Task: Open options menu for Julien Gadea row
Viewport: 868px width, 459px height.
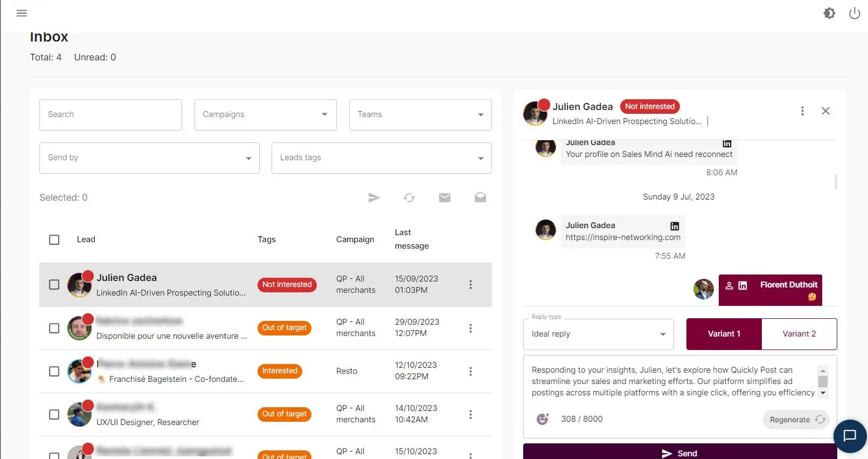Action: 470,284
